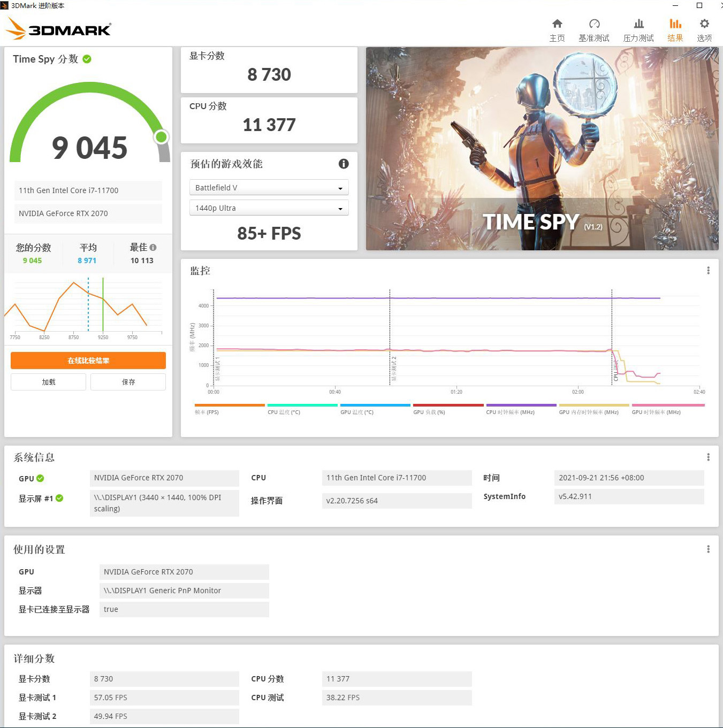
Task: Click the CPU name field under the gauge
Action: coord(88,190)
